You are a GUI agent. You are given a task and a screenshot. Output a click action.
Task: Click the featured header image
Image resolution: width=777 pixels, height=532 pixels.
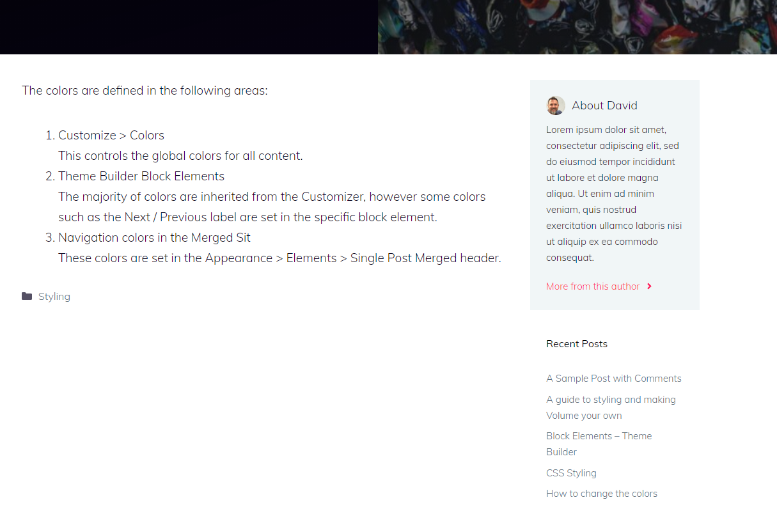(577, 27)
